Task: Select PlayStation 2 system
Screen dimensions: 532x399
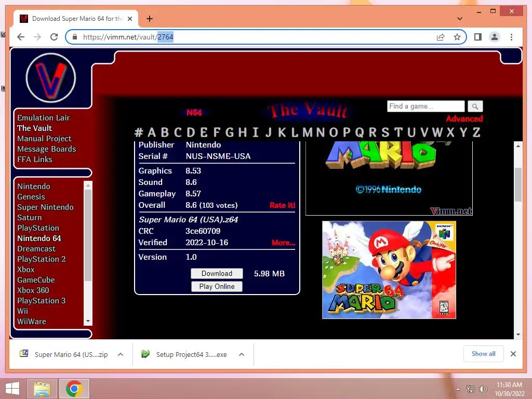Action: pos(42,259)
